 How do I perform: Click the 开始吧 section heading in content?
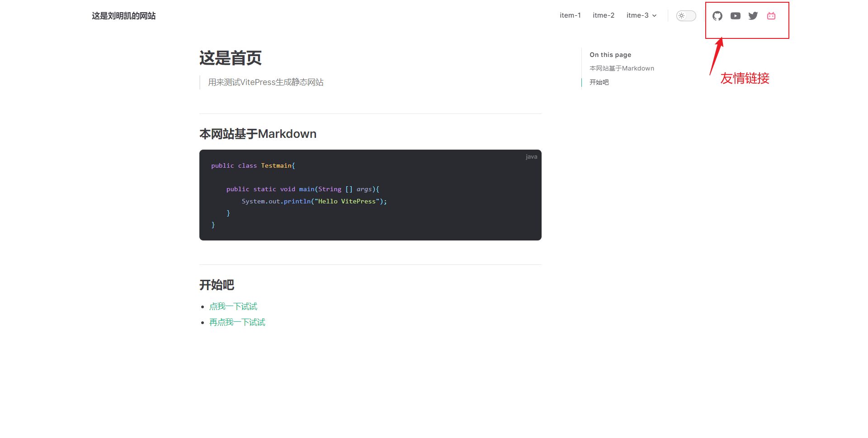click(217, 285)
